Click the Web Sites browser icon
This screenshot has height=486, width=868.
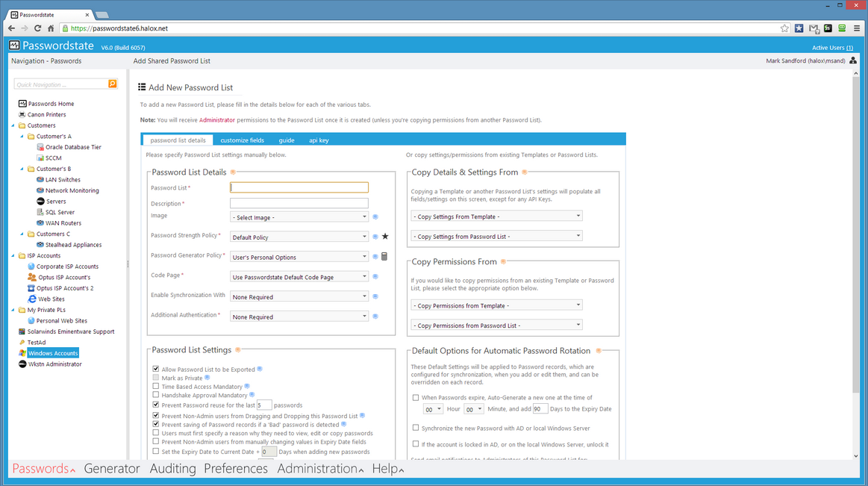point(32,299)
